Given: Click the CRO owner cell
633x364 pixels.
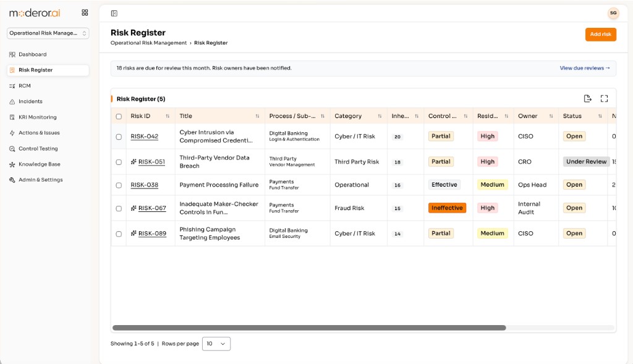Looking at the screenshot, I should tap(524, 162).
